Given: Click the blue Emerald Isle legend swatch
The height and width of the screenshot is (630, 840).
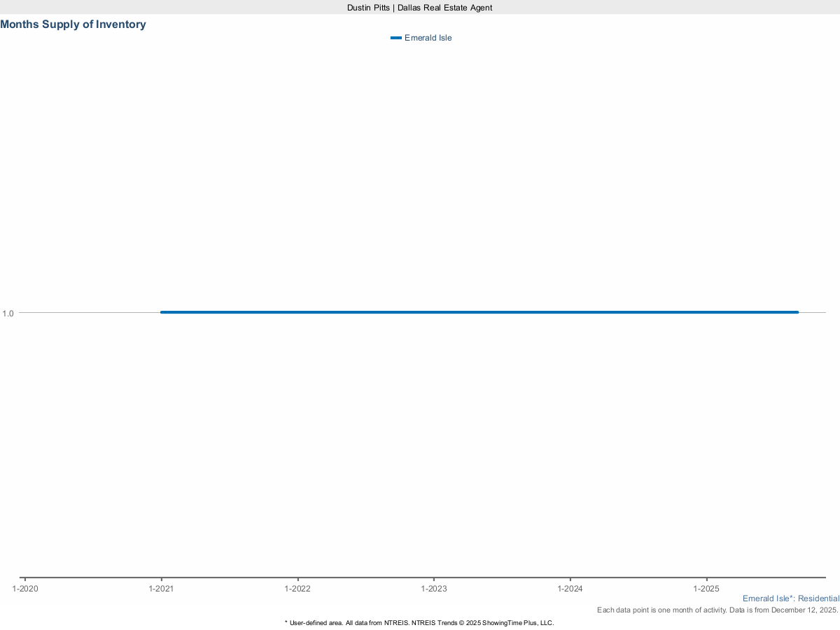Looking at the screenshot, I should [395, 38].
